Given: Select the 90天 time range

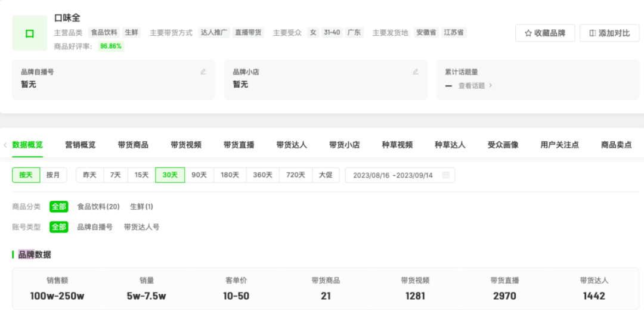Looking at the screenshot, I should coord(199,175).
